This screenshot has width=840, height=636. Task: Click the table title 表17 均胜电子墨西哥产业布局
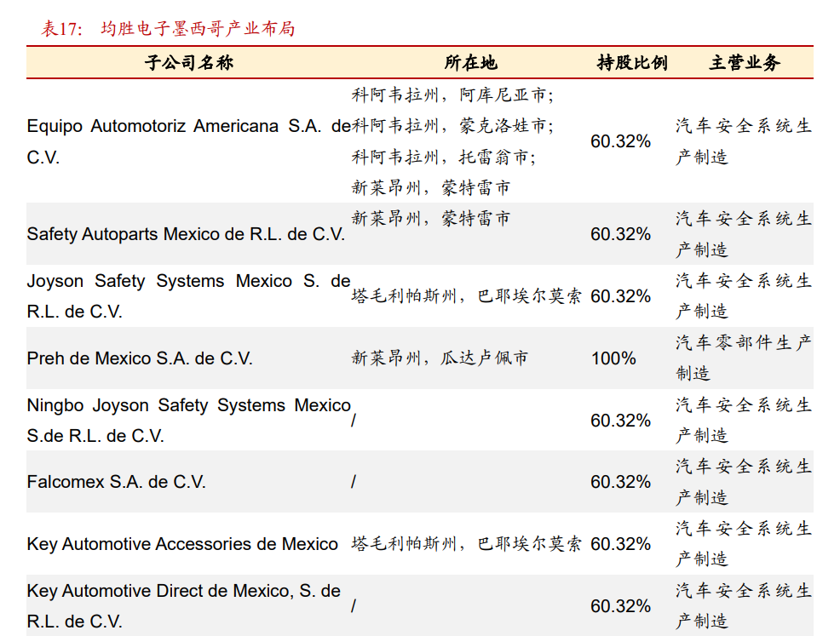168,28
